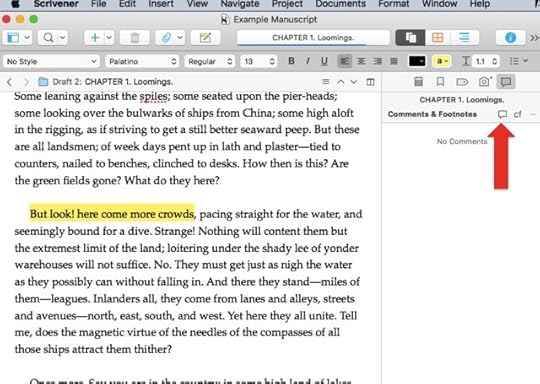Expand the paperclip insert dropdown arrow

tap(180, 38)
